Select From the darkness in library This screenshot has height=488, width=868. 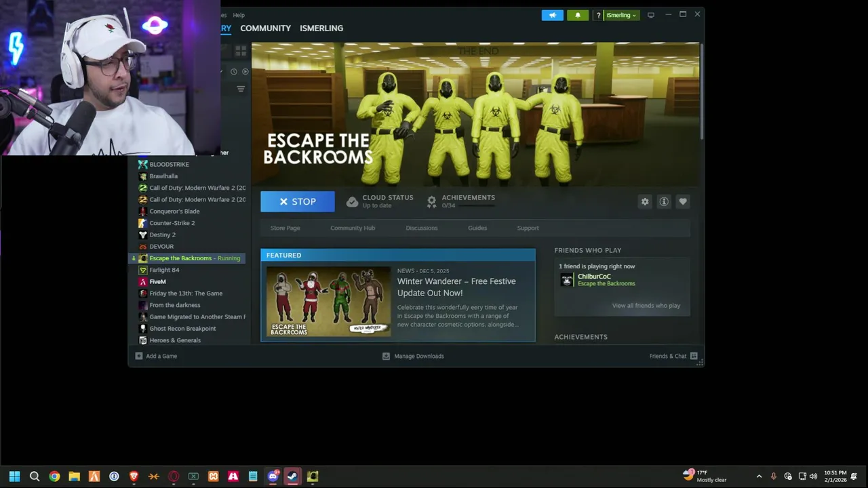click(175, 305)
